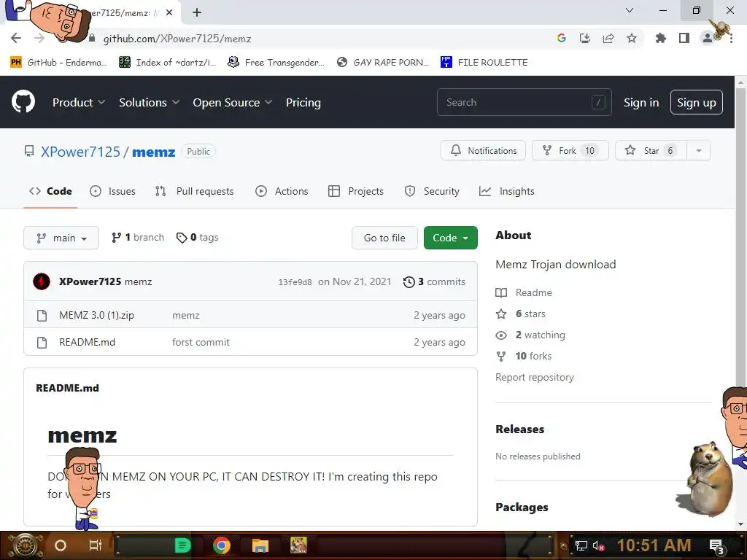Bookmark this page with star icon
The height and width of the screenshot is (560, 747).
tap(632, 38)
